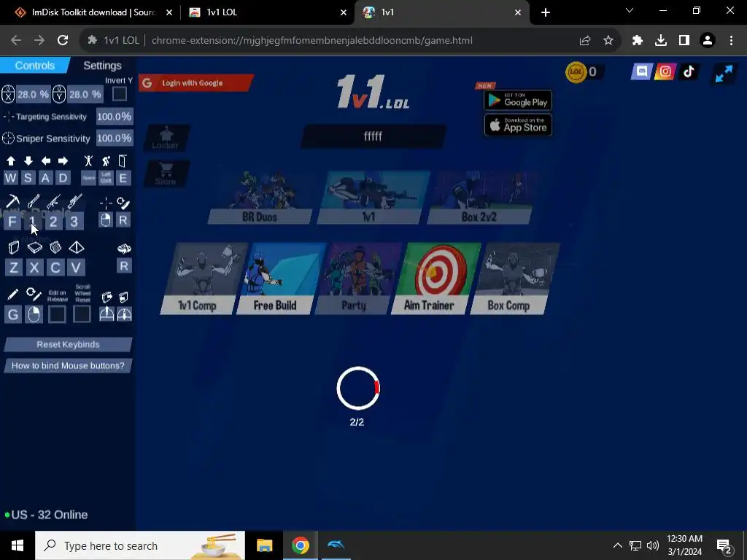Rebind the reset-edit mouse button
This screenshot has width=747, height=560.
(x=34, y=314)
